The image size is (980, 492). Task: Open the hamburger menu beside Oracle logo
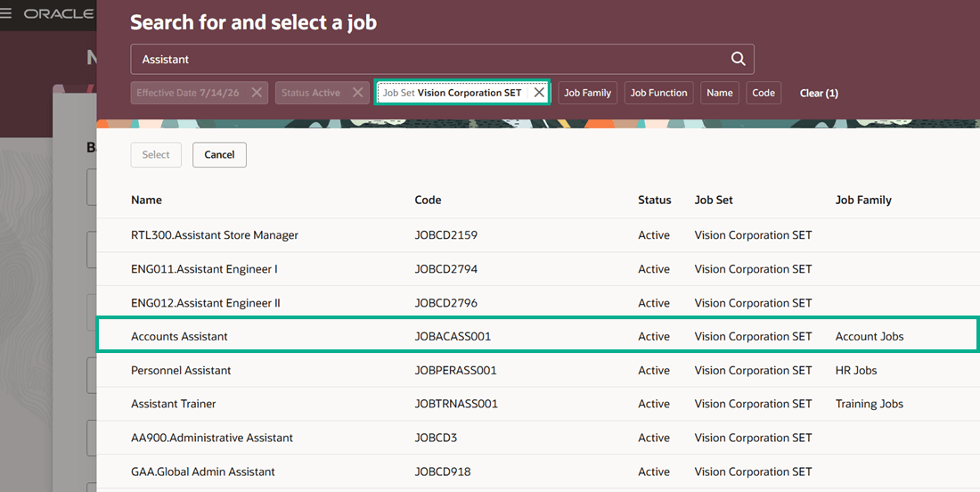point(5,13)
